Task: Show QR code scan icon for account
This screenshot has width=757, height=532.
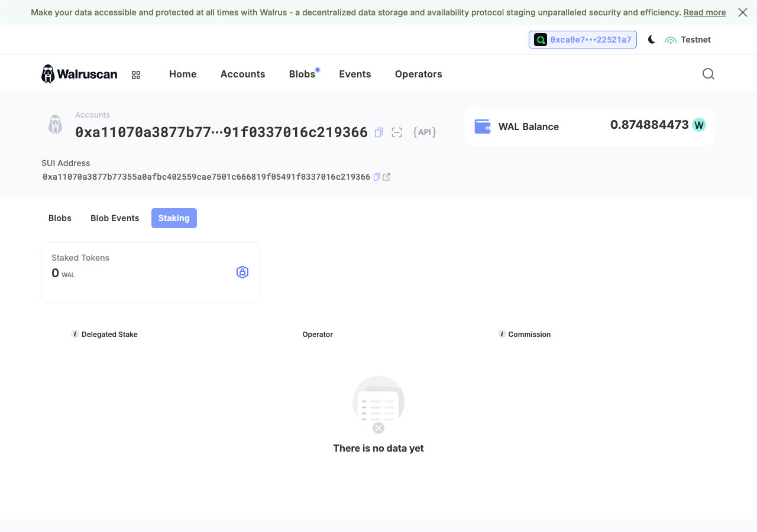Action: [x=397, y=132]
